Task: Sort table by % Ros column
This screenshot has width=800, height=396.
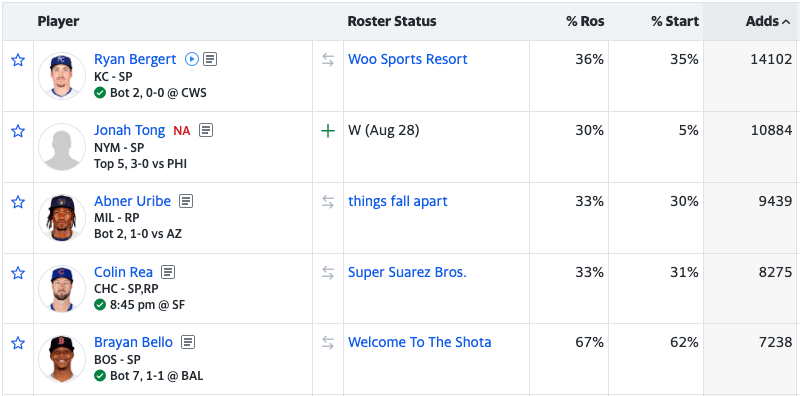Action: click(x=585, y=21)
